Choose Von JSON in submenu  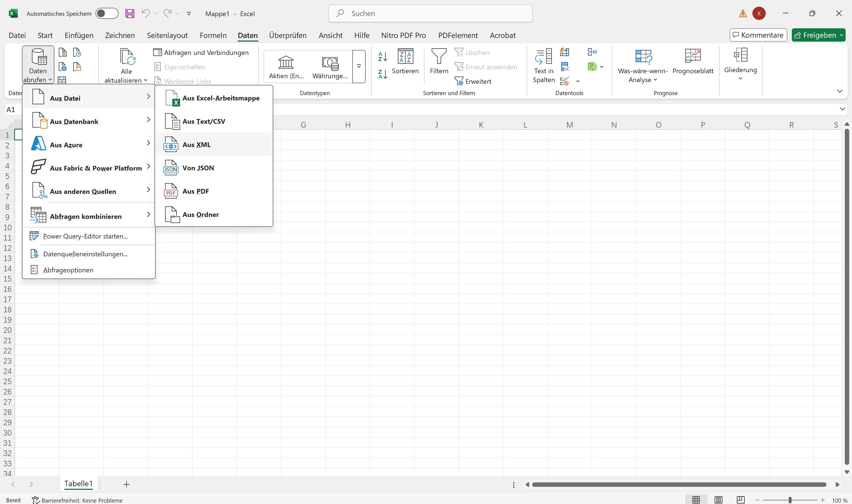click(214, 168)
